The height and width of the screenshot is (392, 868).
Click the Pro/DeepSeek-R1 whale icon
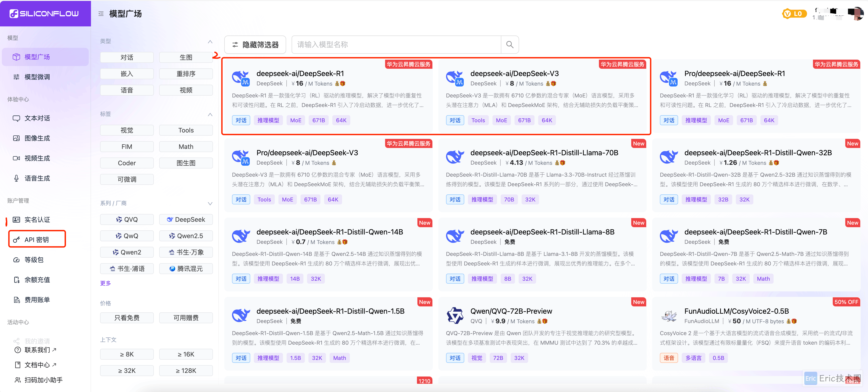point(669,78)
